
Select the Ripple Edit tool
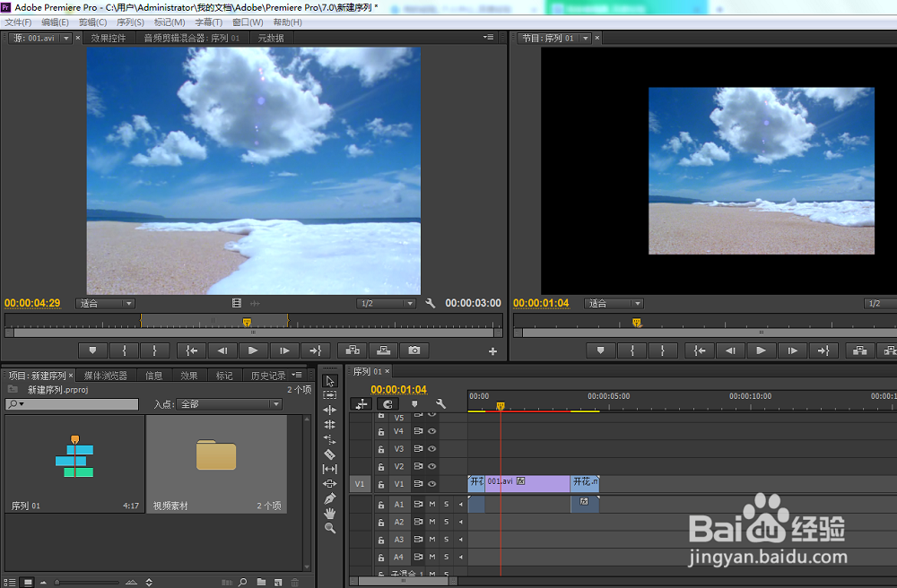pyautogui.click(x=330, y=410)
